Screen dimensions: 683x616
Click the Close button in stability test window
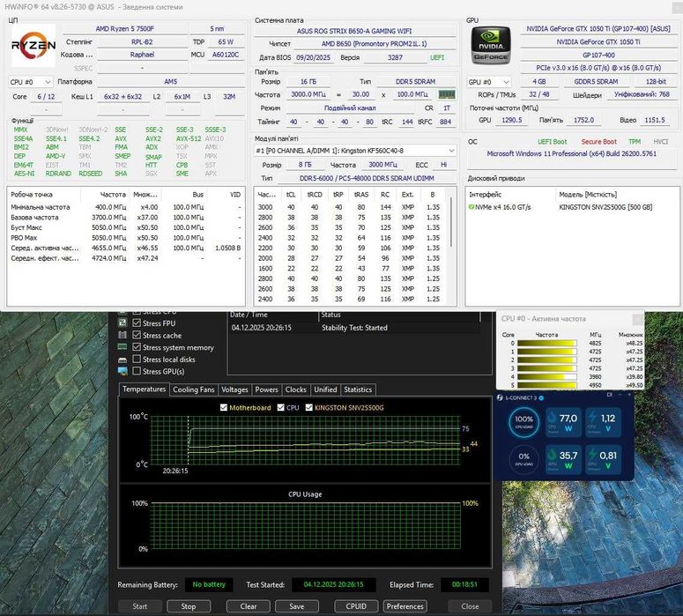470,606
